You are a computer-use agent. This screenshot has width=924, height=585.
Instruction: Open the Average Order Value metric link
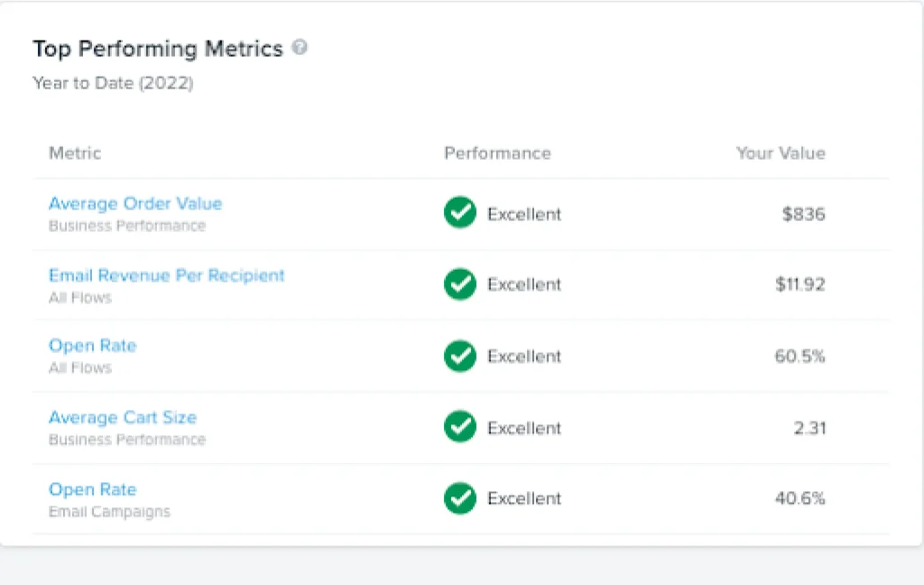(135, 204)
